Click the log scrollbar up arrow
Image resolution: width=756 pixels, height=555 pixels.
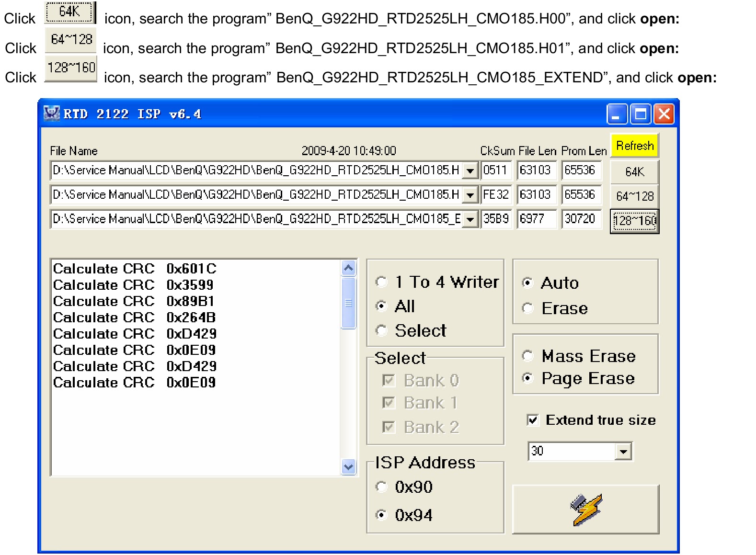349,268
